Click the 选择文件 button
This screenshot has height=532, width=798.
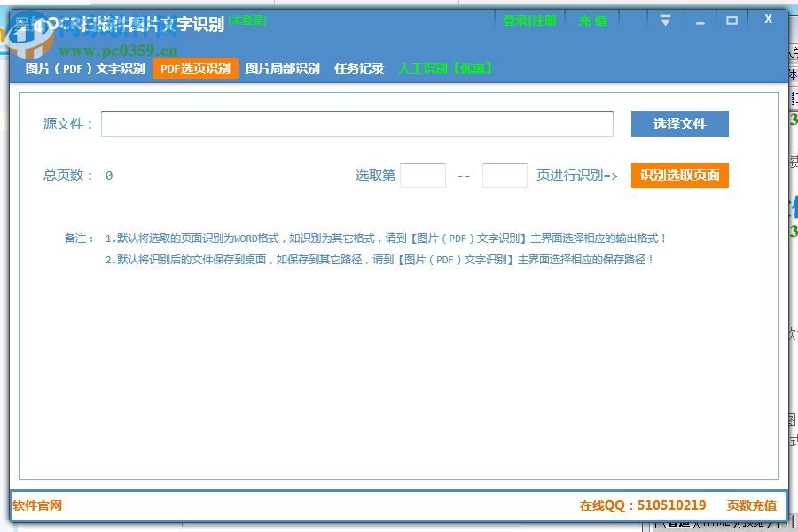coord(679,123)
